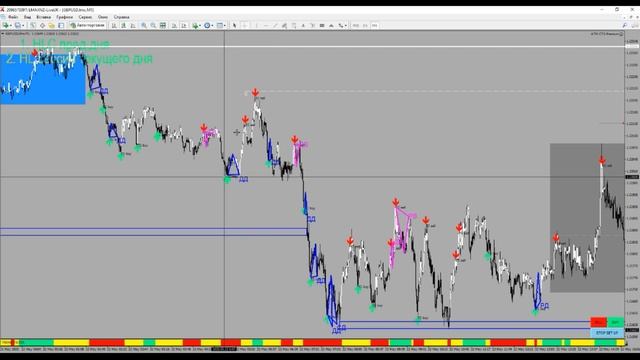Viewport: 640px width, 360px height.
Task: Open the Вставка menu
Action: tap(43, 17)
